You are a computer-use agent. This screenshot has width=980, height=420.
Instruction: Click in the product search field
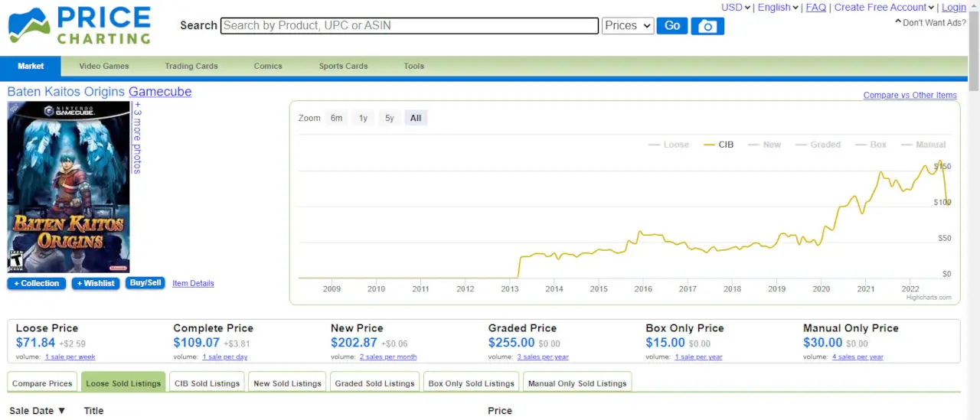410,26
